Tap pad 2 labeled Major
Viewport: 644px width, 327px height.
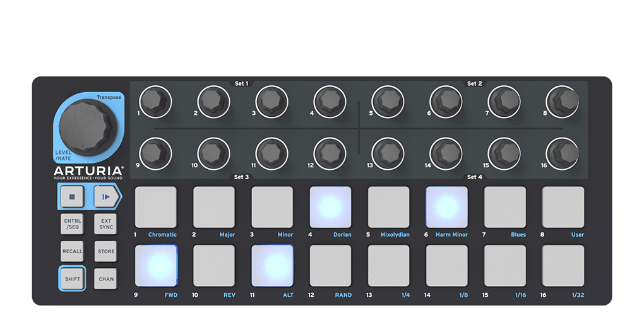coord(214,207)
